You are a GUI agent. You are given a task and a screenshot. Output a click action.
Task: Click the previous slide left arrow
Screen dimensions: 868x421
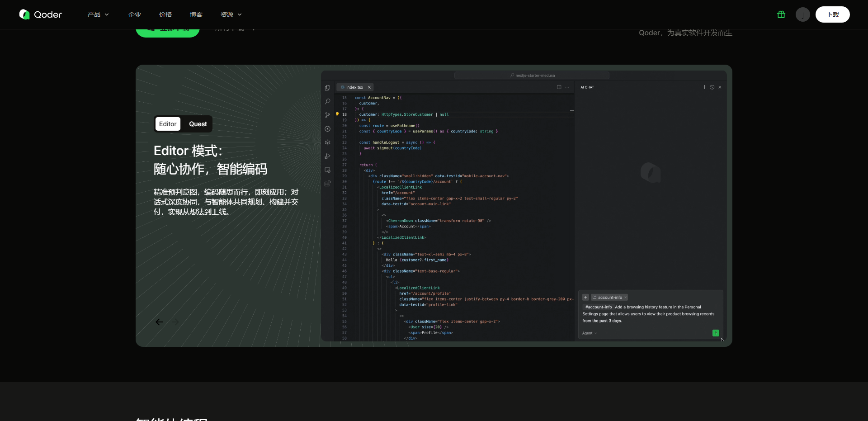tap(159, 322)
